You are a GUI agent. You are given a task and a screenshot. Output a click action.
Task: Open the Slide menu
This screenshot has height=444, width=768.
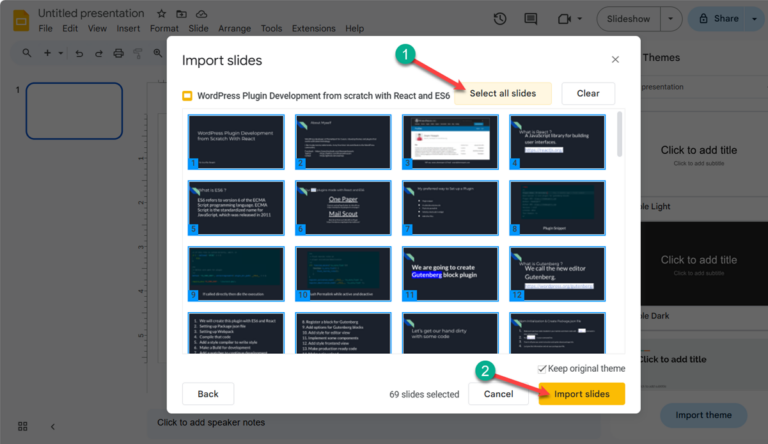pos(198,28)
